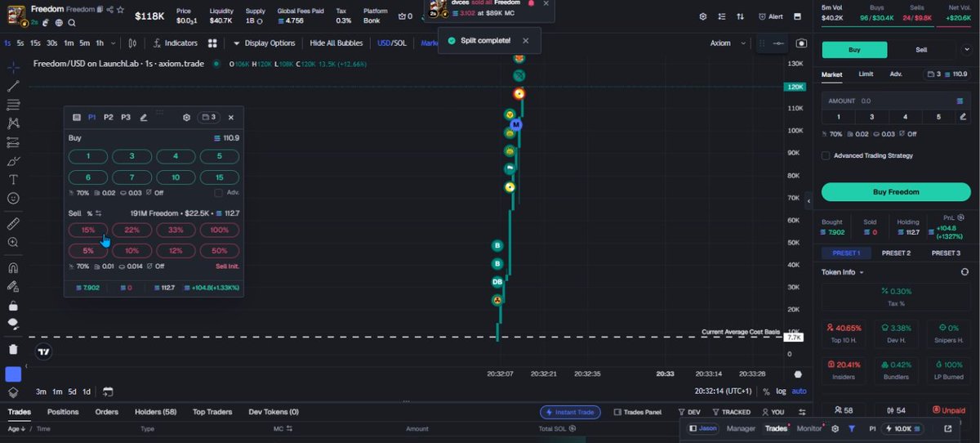Select the Limit order tab
The image size is (980, 443).
tap(866, 74)
